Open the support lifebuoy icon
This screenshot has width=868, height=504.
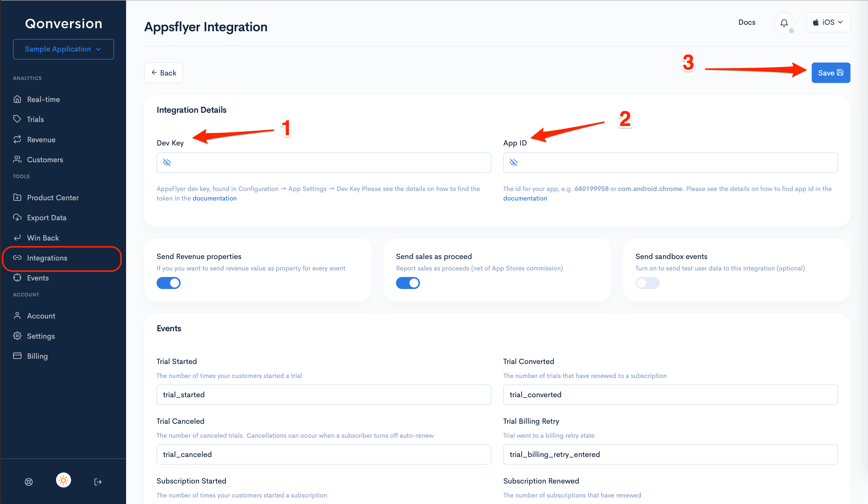[29, 481]
